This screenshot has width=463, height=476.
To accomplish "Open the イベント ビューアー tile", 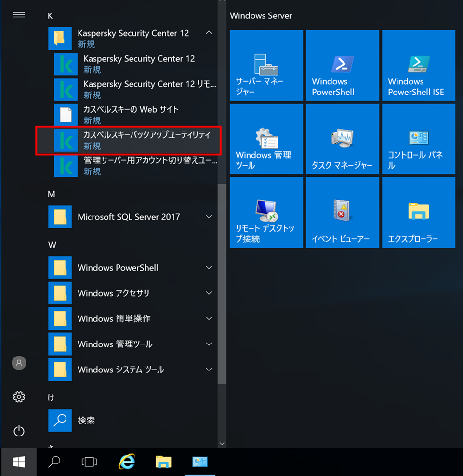I will 343,212.
